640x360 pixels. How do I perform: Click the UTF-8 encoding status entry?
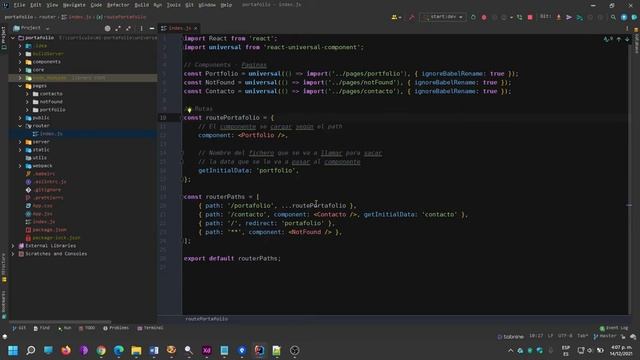pyautogui.click(x=565, y=336)
